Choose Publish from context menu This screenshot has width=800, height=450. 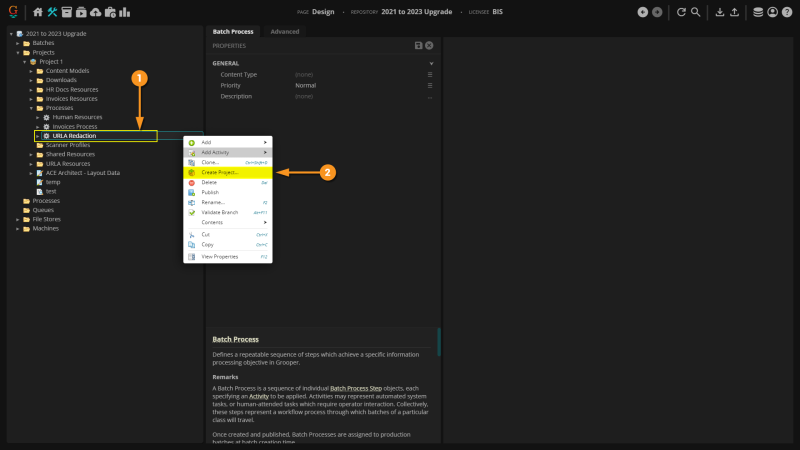pos(228,192)
